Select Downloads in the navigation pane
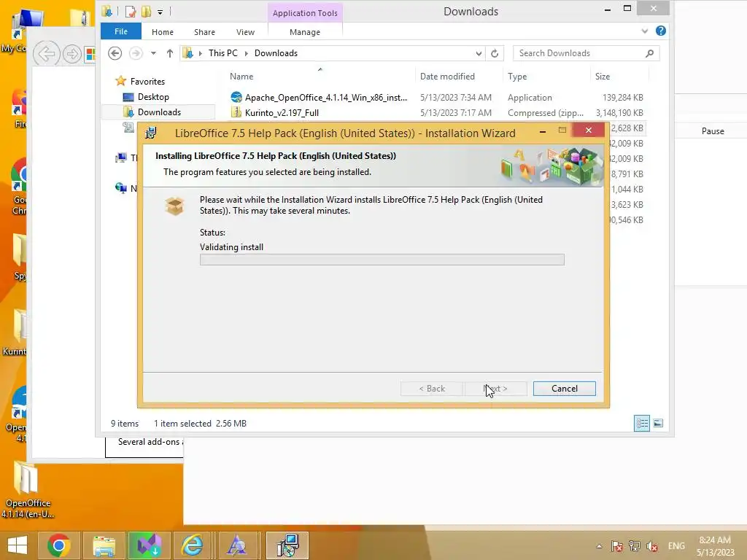Image resolution: width=747 pixels, height=560 pixels. point(159,112)
